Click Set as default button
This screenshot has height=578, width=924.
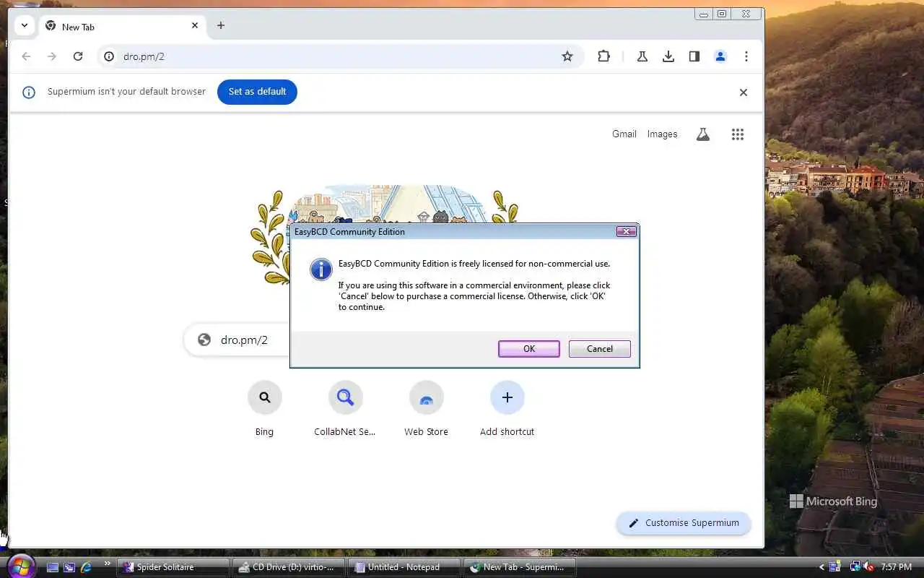(257, 92)
